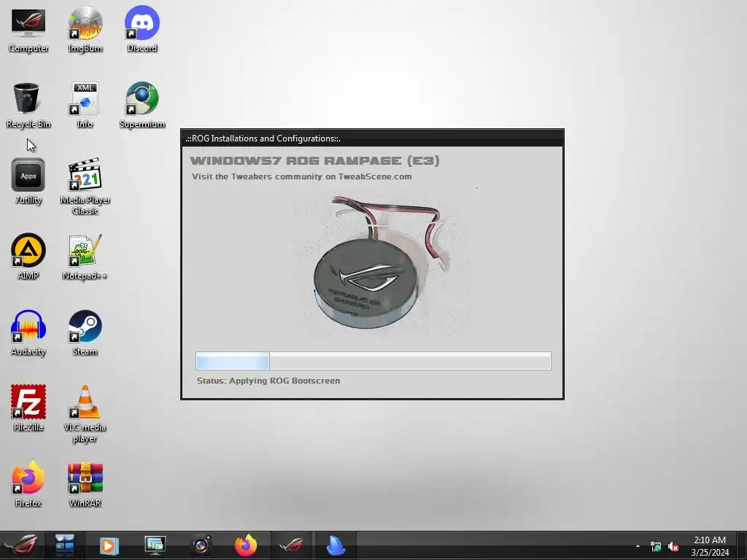Open the Computer desktop icon

28,29
